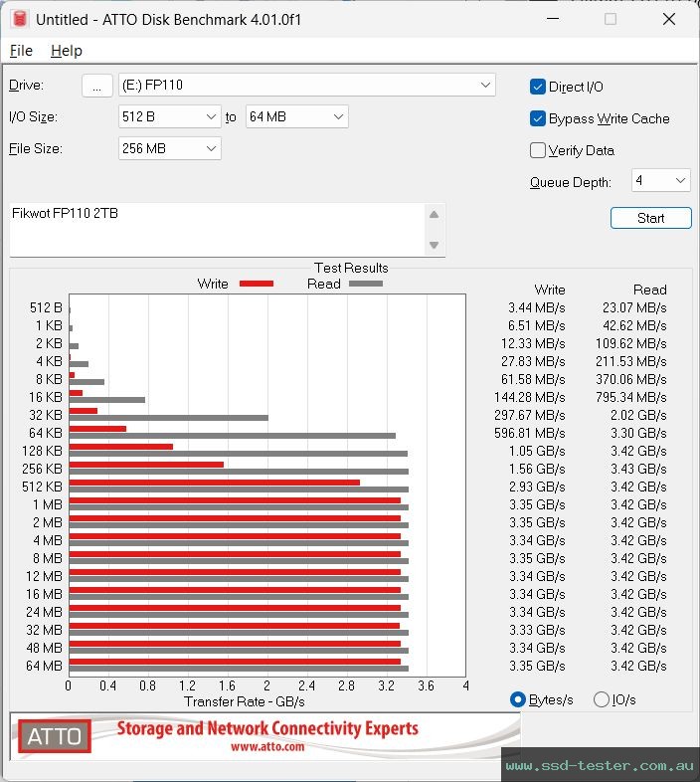Image resolution: width=700 pixels, height=782 pixels.
Task: Click the read value 795.34 MB/s
Action: pos(630,397)
